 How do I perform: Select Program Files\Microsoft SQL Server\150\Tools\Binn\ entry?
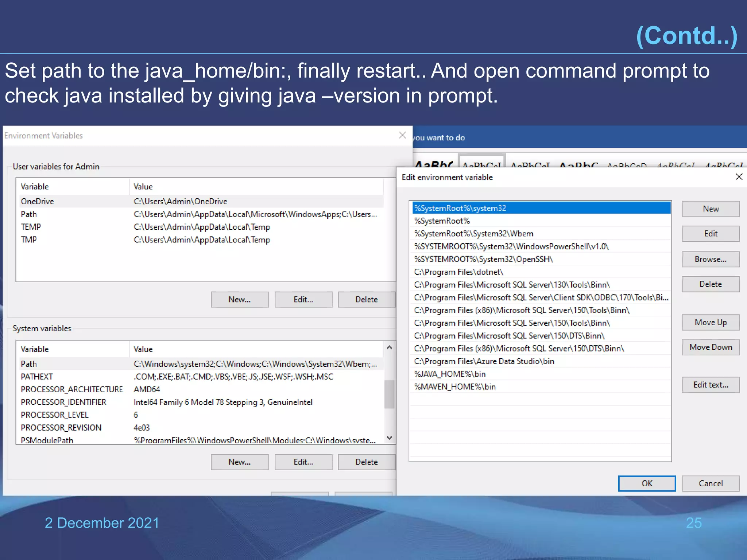point(541,323)
